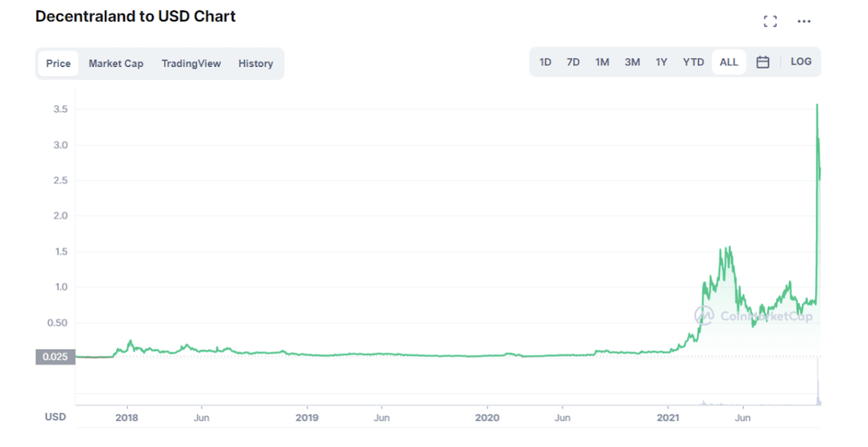The image size is (868, 447).
Task: Click the 0.025 price label marker
Action: [x=56, y=357]
